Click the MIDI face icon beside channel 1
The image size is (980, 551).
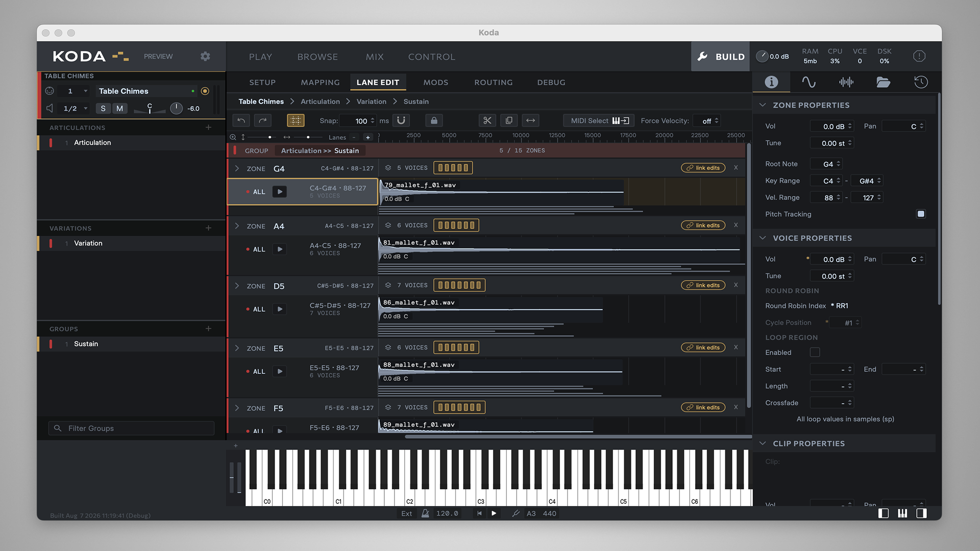tap(50, 91)
